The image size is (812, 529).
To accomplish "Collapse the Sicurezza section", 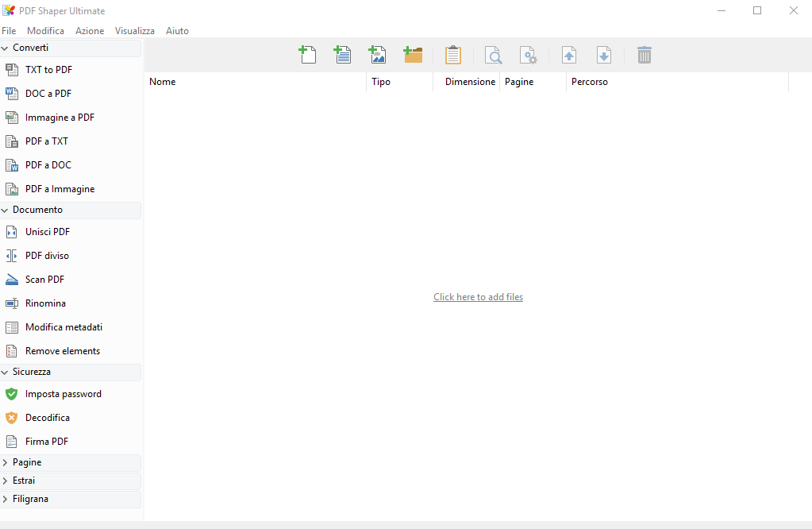I will pyautogui.click(x=5, y=372).
